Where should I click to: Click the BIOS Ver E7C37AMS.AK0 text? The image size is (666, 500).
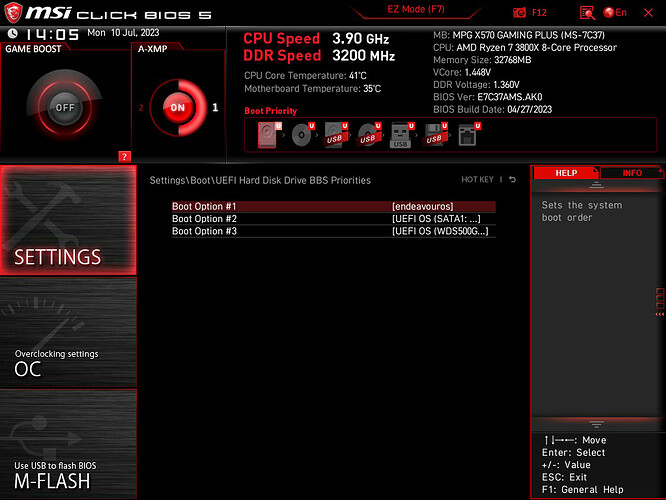(488, 97)
